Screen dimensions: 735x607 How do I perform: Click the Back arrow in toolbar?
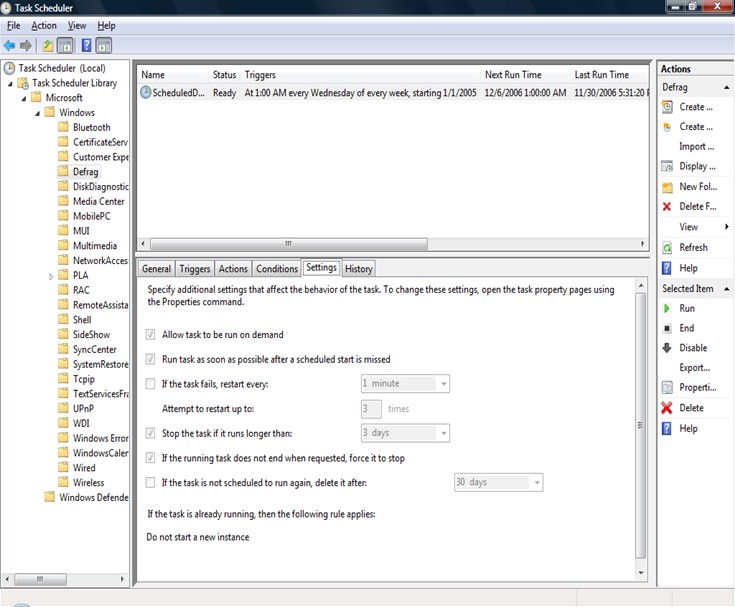(x=9, y=45)
